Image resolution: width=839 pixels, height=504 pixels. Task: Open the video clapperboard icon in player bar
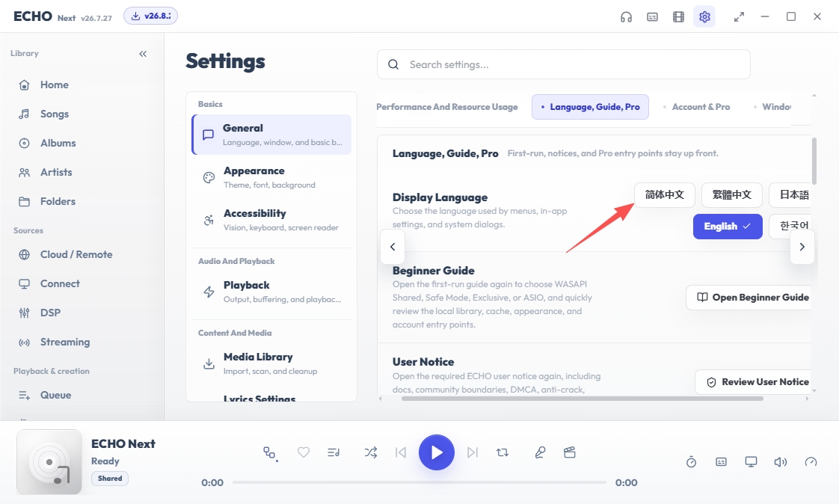click(x=569, y=452)
